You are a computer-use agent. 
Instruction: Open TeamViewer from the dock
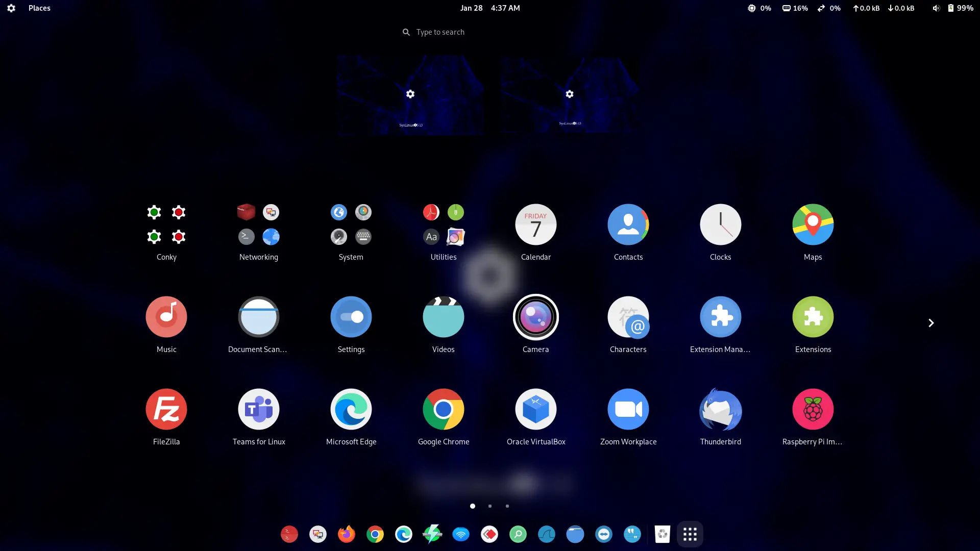[603, 534]
